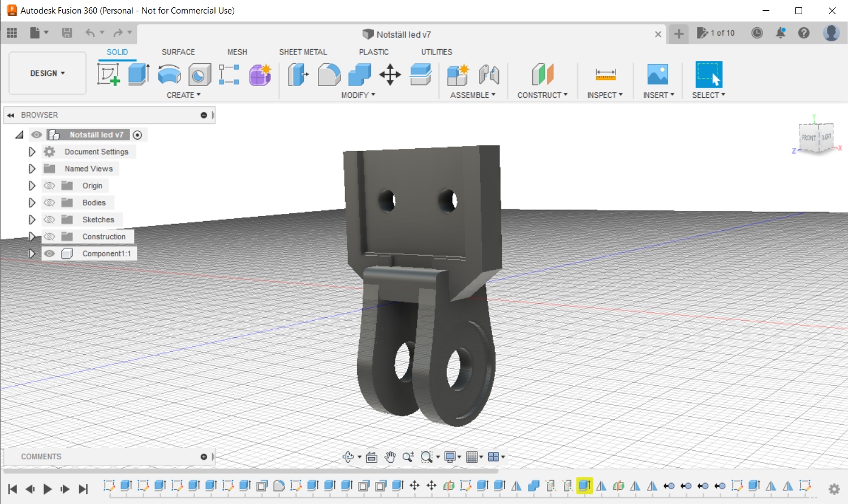Collapse the root component tree
Screen dimensions: 848x504
(x=20, y=135)
